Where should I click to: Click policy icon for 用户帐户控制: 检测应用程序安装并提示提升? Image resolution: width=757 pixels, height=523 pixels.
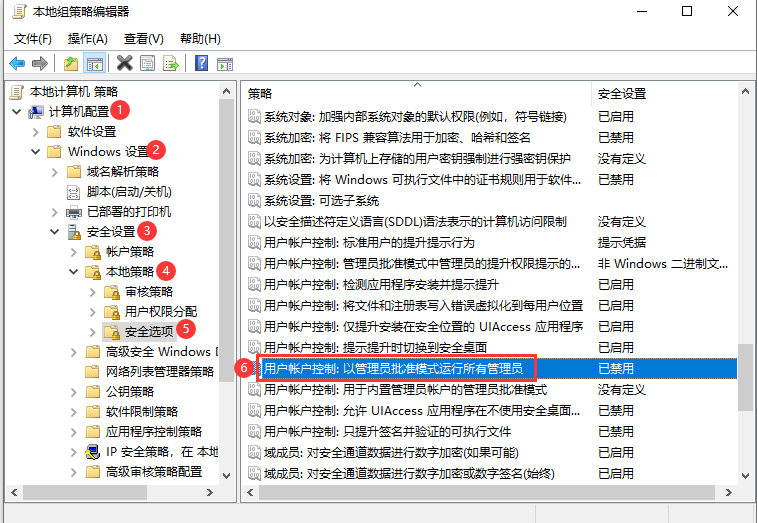(254, 284)
